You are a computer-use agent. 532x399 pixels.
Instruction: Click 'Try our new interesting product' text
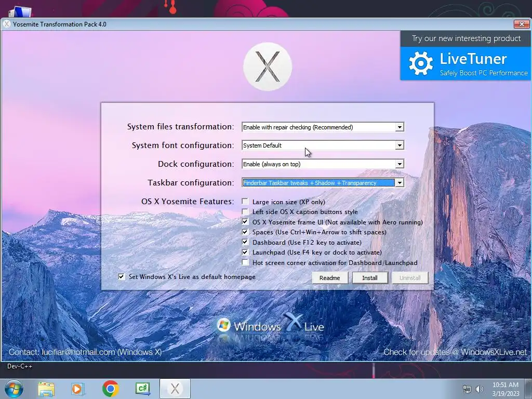click(466, 38)
